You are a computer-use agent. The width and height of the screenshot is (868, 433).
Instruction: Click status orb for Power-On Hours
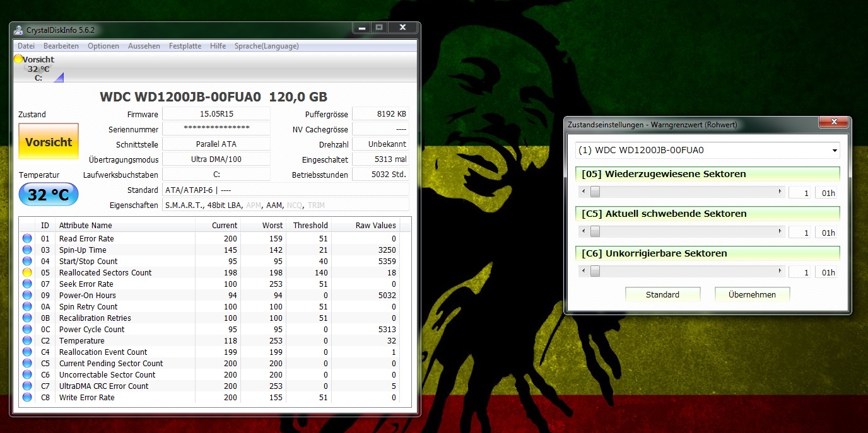pos(27,295)
